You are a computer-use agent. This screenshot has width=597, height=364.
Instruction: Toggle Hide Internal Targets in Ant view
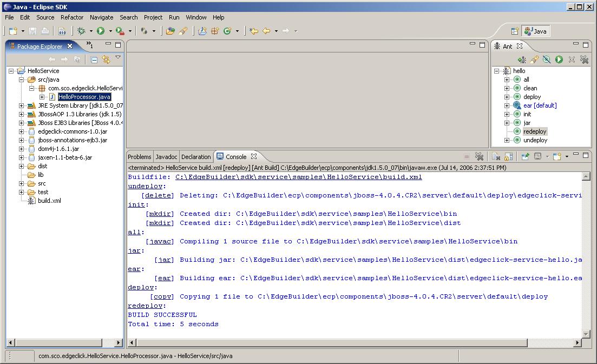(547, 59)
